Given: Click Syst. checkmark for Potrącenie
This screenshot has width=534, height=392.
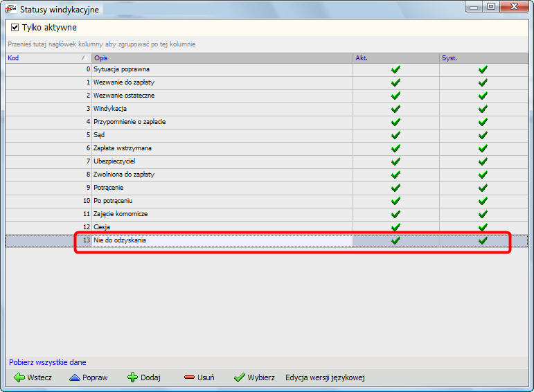Looking at the screenshot, I should click(483, 188).
